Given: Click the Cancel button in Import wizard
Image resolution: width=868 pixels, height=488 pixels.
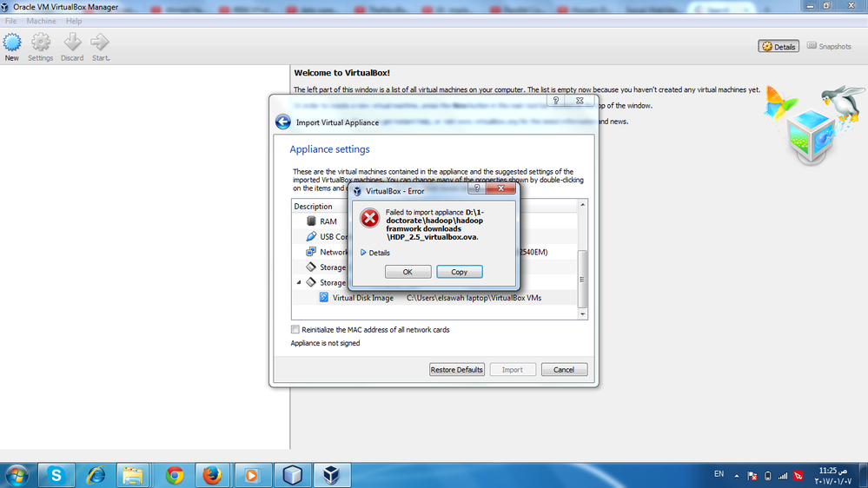Looking at the screenshot, I should (x=564, y=370).
